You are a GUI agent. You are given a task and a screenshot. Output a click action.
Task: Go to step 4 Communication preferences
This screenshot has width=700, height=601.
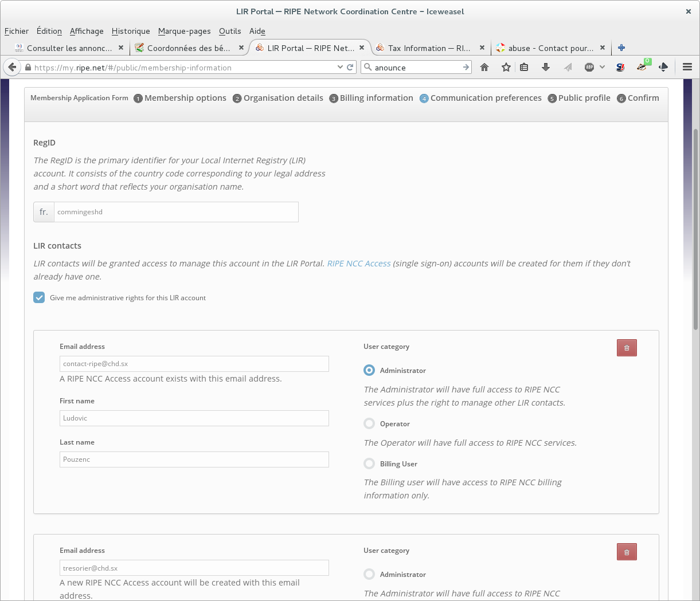(480, 98)
